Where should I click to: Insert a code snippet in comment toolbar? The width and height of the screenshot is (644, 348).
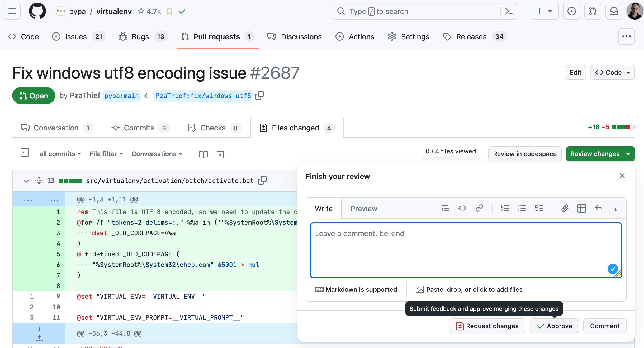coord(462,208)
